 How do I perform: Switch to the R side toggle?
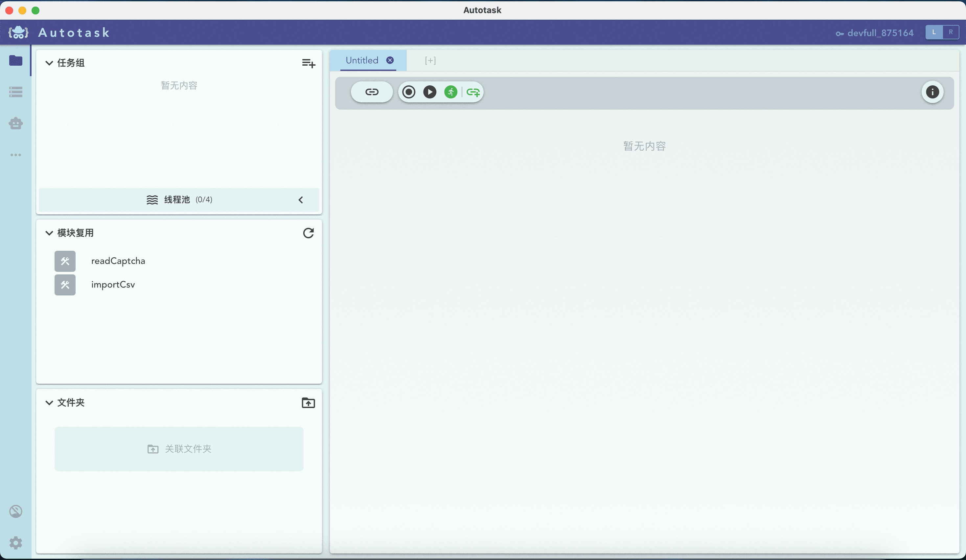tap(950, 32)
